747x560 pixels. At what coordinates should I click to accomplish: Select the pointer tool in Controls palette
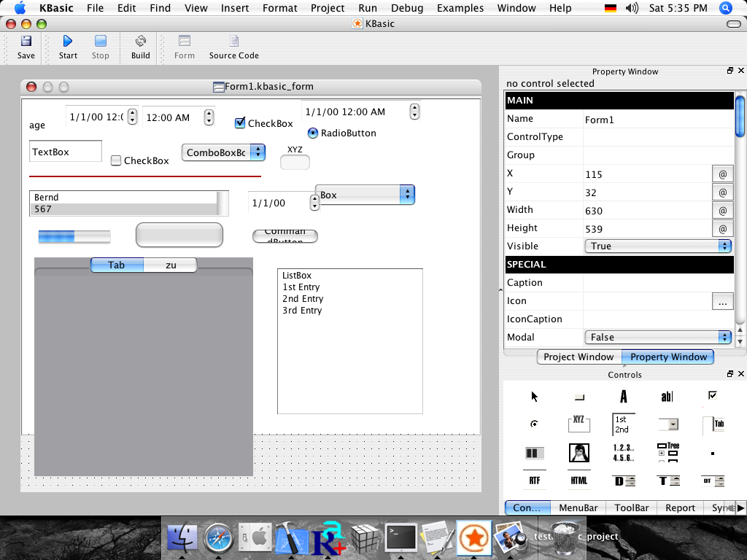535,397
